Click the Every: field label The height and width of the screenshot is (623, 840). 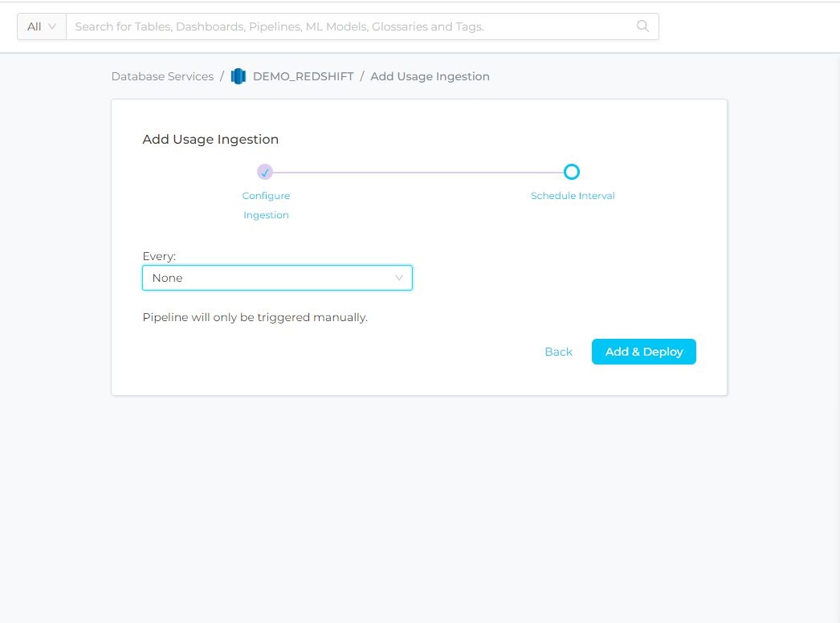(x=159, y=256)
